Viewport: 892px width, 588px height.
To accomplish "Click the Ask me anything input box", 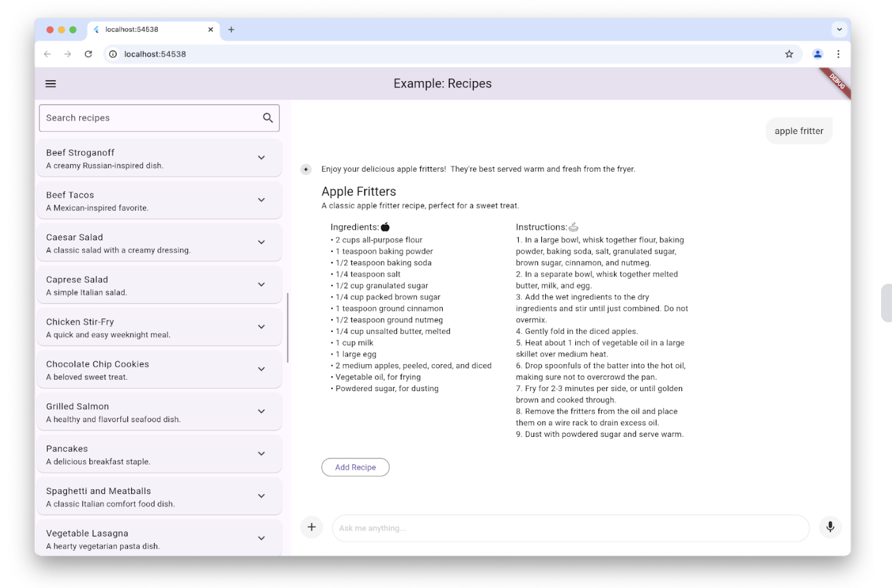I will (x=570, y=528).
